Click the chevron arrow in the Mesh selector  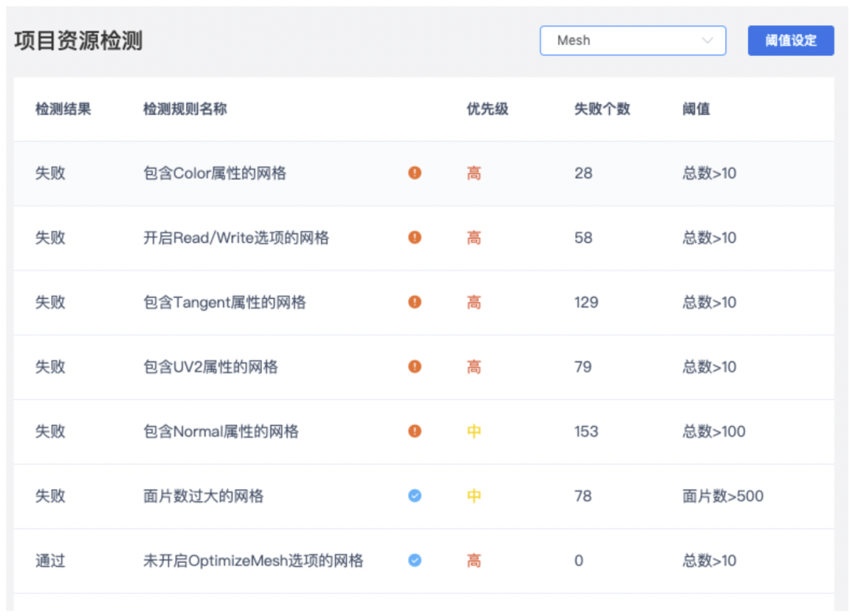click(707, 41)
